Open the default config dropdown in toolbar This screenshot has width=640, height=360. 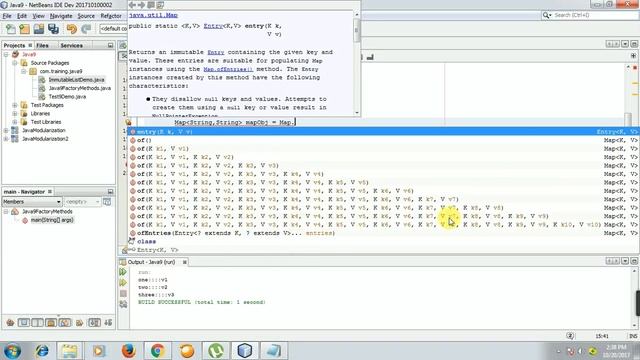(113, 29)
